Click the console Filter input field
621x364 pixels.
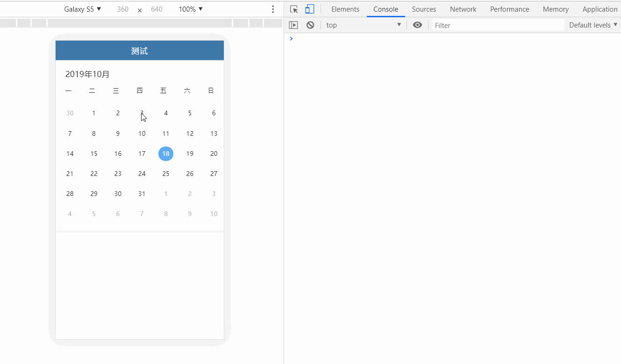point(498,25)
